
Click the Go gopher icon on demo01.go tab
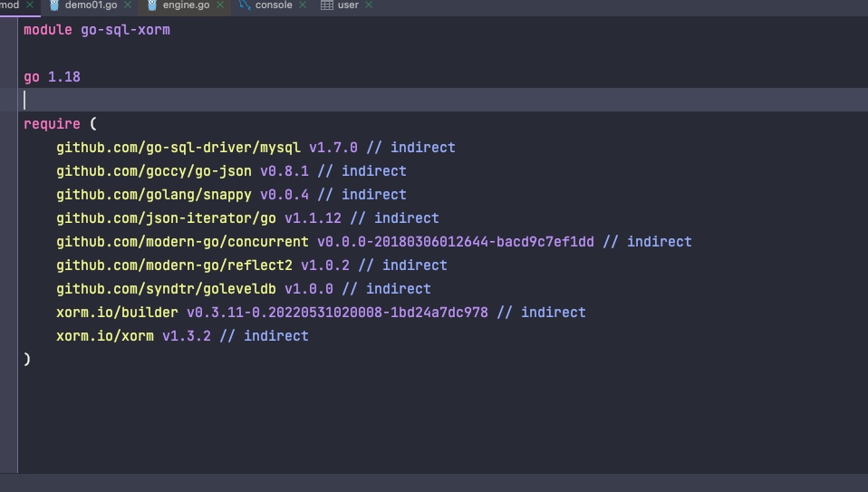(54, 5)
